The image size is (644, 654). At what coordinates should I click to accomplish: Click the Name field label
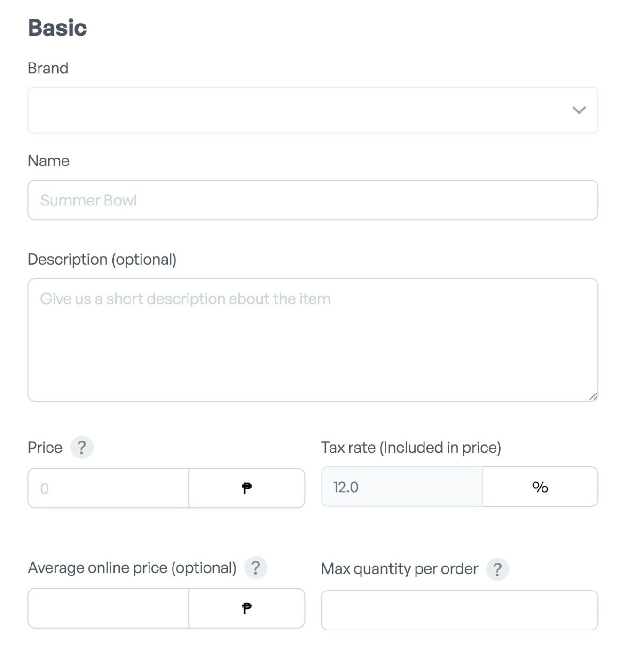coord(48,161)
